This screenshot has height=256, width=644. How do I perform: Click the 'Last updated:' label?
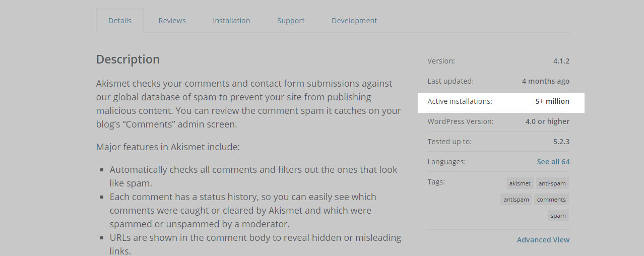(450, 81)
